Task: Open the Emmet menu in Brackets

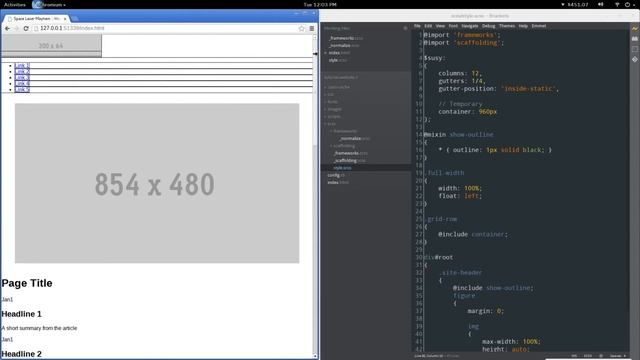Action: pos(539,26)
